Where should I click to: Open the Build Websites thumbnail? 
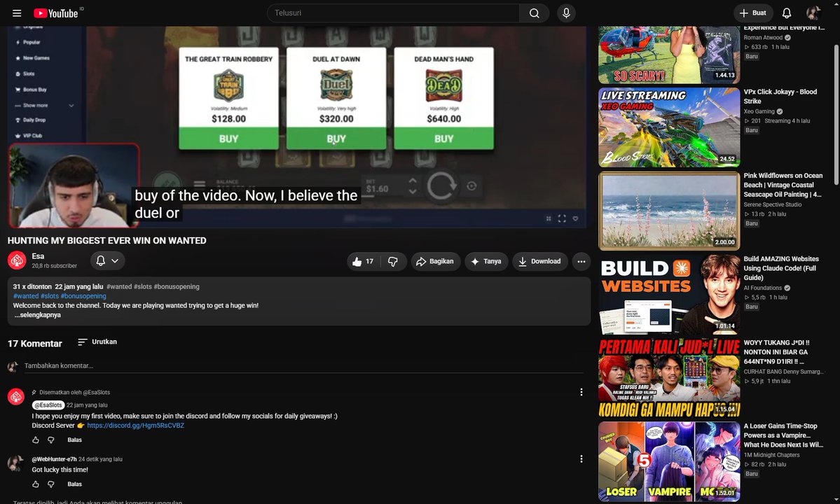(x=669, y=294)
